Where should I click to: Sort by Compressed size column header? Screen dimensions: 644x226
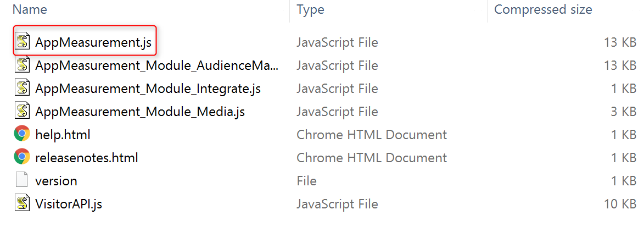coord(543,9)
